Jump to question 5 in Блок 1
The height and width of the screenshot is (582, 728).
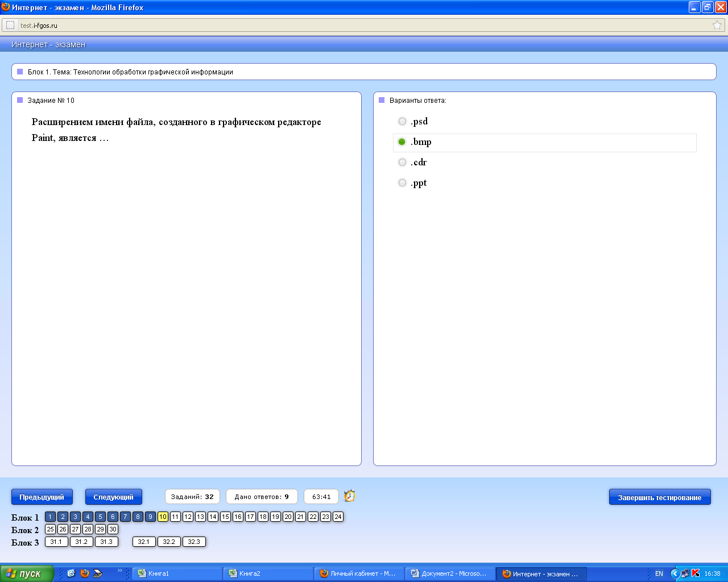pyautogui.click(x=100, y=517)
